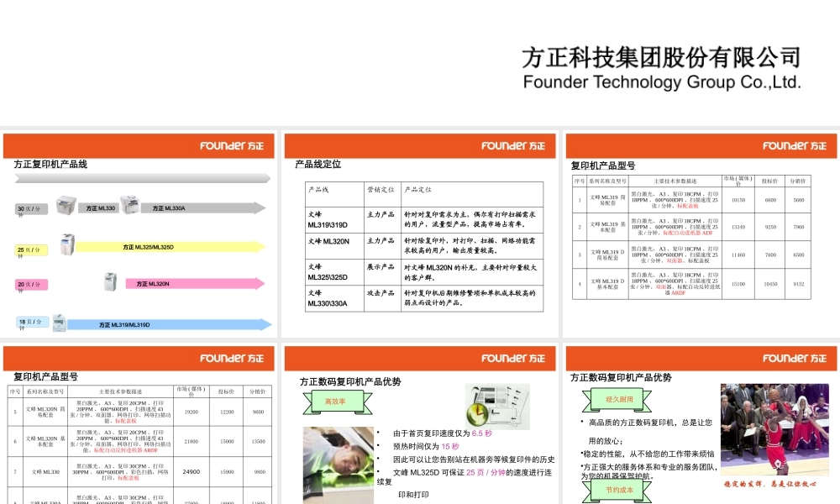Image resolution: width=840 pixels, height=504 pixels.
Task: Click the small copier beside ML319/ML319D arrow
Action: click(59, 323)
